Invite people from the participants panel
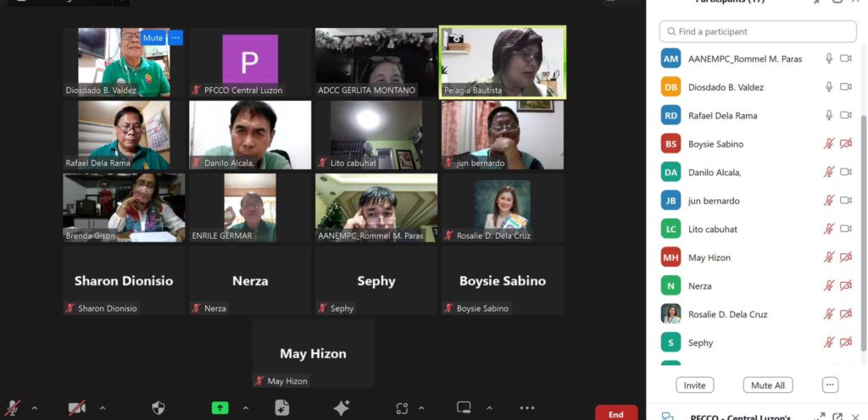The image size is (868, 420). 695,385
